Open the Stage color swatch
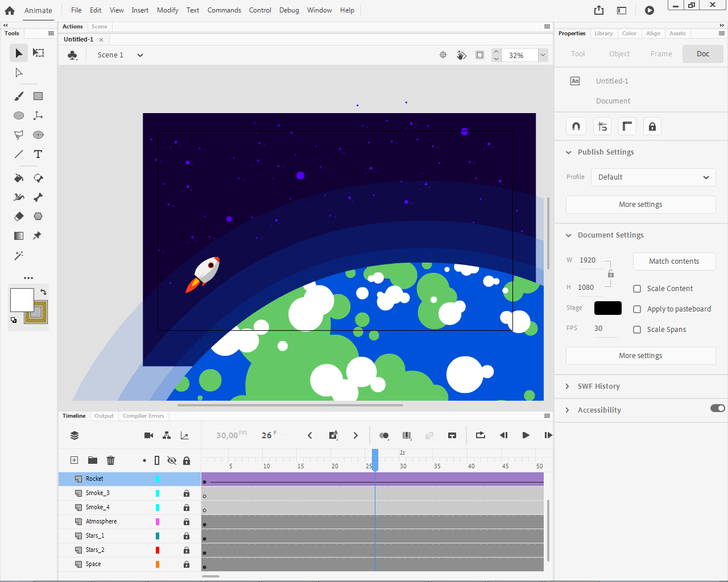Viewport: 728px width, 582px height. (x=607, y=308)
